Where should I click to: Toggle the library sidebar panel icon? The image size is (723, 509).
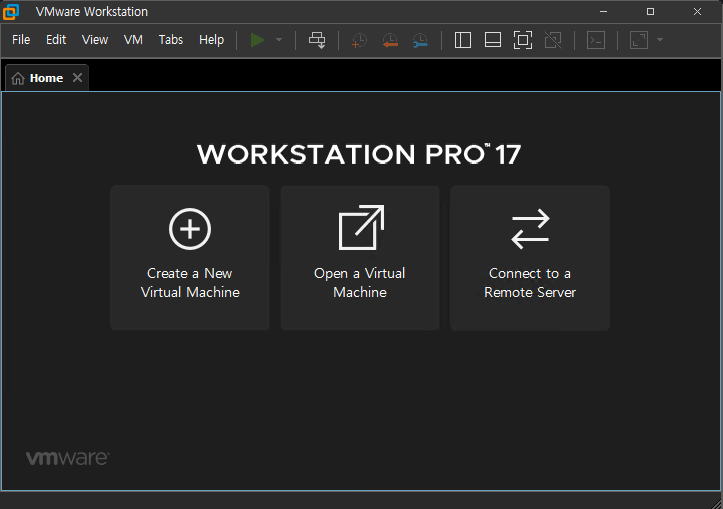point(462,40)
